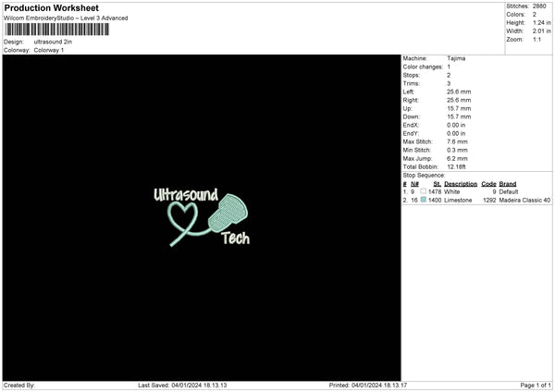The width and height of the screenshot is (555, 392).
Task: Click the Zoom value '1:1'
Action: point(536,40)
